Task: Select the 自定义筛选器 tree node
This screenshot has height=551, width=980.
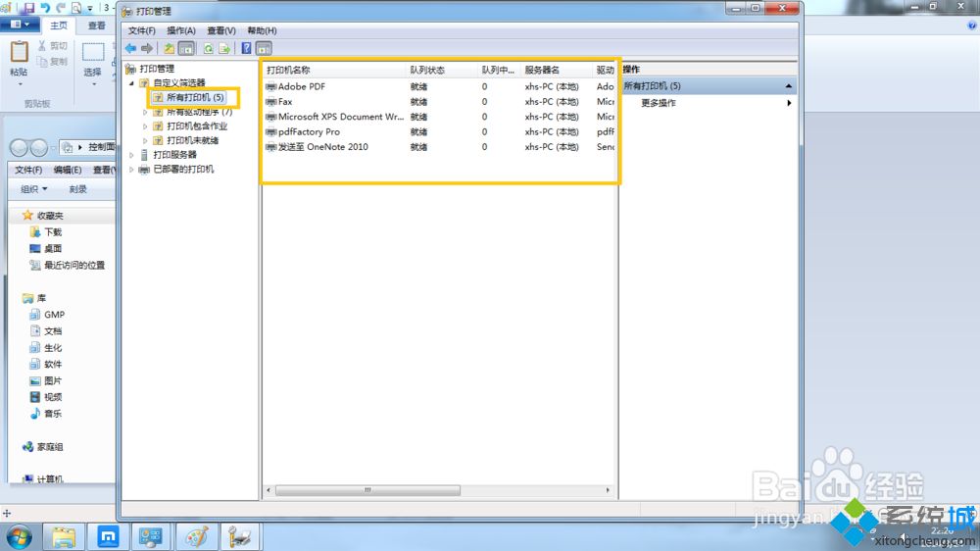Action: click(x=179, y=82)
